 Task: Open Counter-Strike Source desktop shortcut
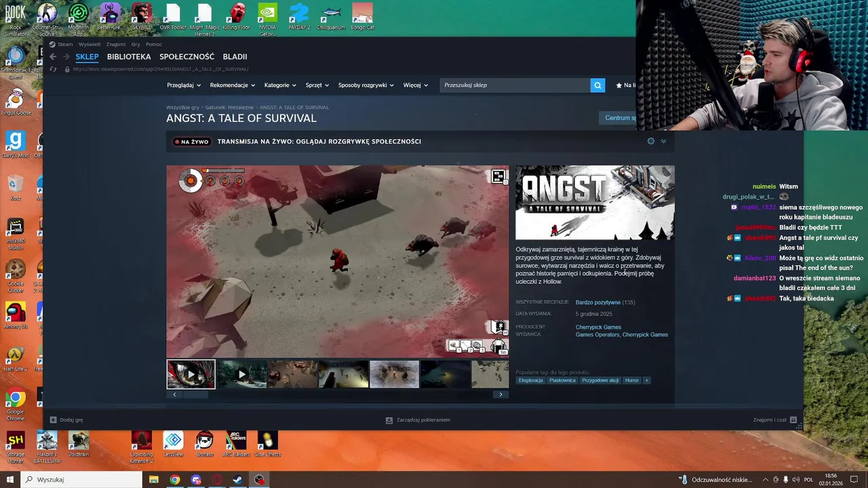[x=47, y=18]
